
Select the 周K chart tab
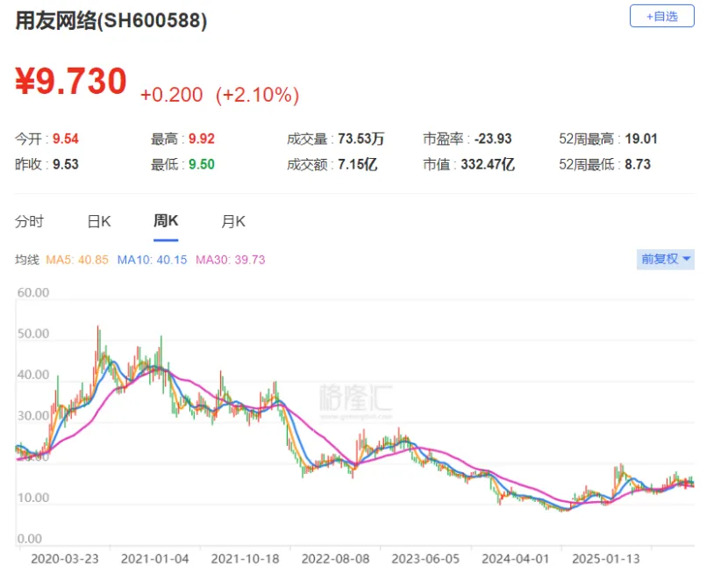pyautogui.click(x=166, y=221)
